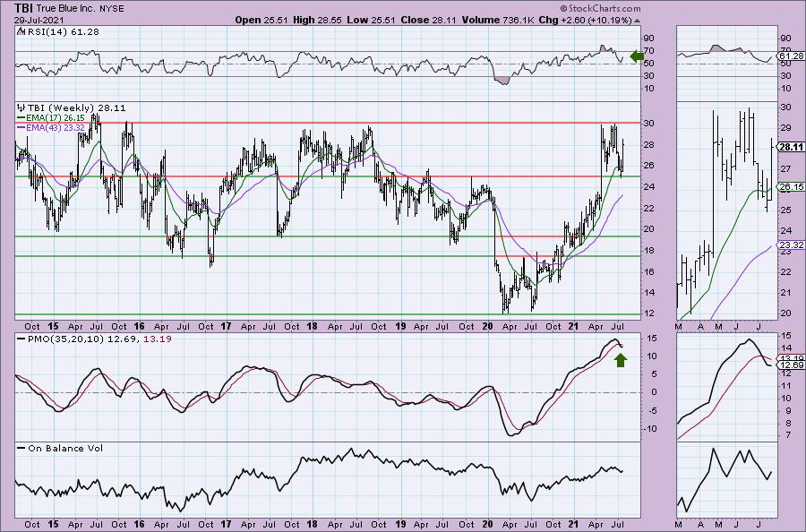Click the 28.11 price tag on zoom panel axis
The width and height of the screenshot is (806, 532).
point(792,147)
